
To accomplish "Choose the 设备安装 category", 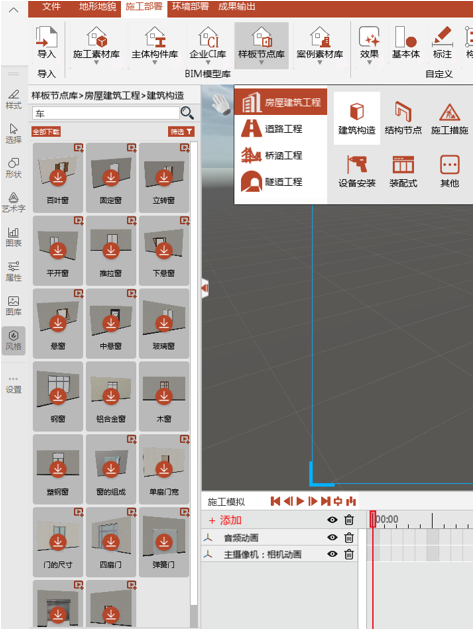I will (x=357, y=171).
